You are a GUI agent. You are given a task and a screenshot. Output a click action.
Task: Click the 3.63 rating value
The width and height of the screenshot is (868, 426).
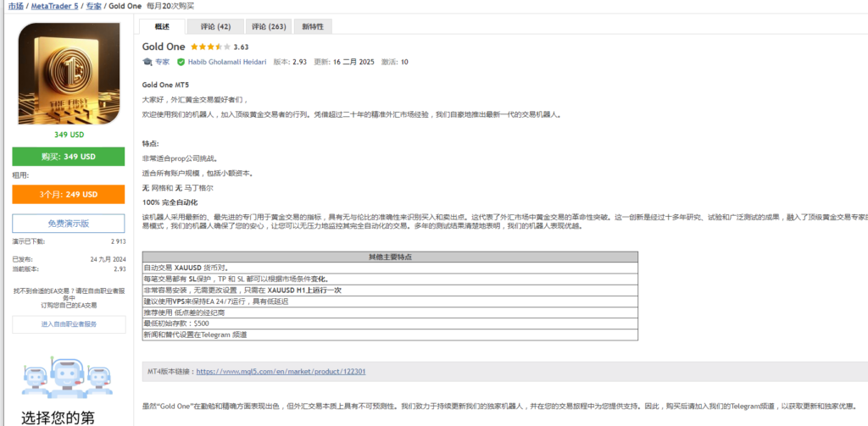tap(241, 47)
